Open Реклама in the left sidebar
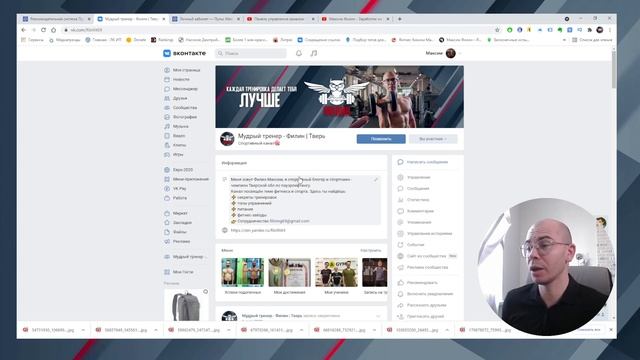Screen dimensions: 640x360 [x=178, y=242]
